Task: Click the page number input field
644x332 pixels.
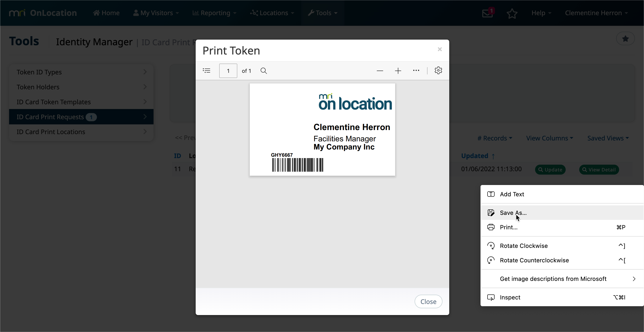Action: point(228,71)
